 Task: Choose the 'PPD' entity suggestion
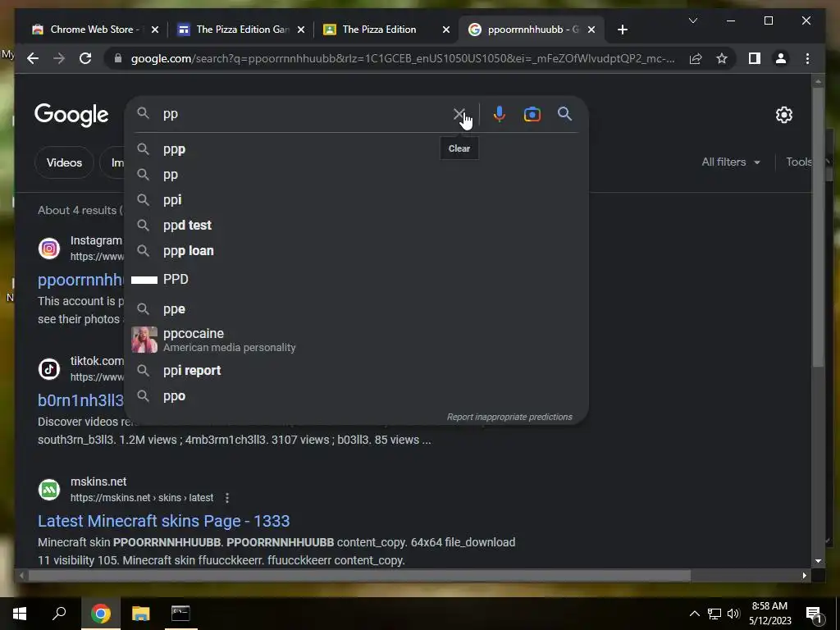356,279
